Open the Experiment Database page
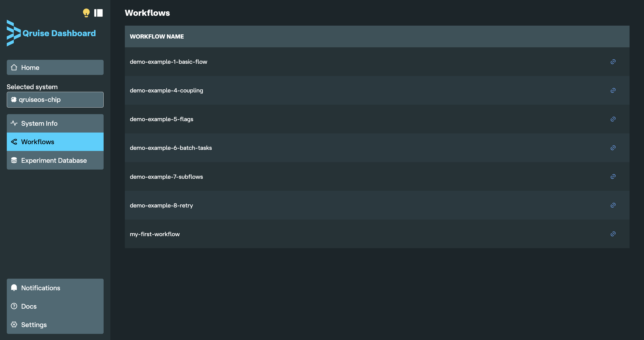This screenshot has height=340, width=644. [x=55, y=160]
